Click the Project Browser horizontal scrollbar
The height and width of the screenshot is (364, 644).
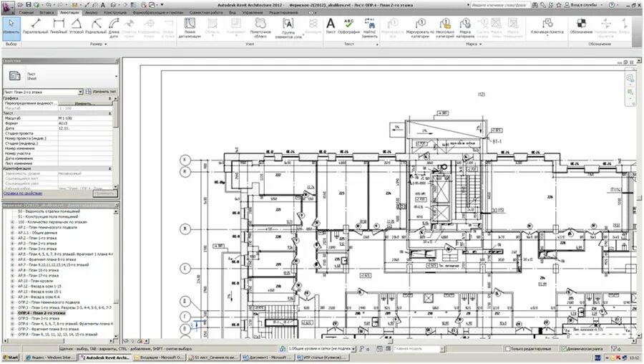58,341
